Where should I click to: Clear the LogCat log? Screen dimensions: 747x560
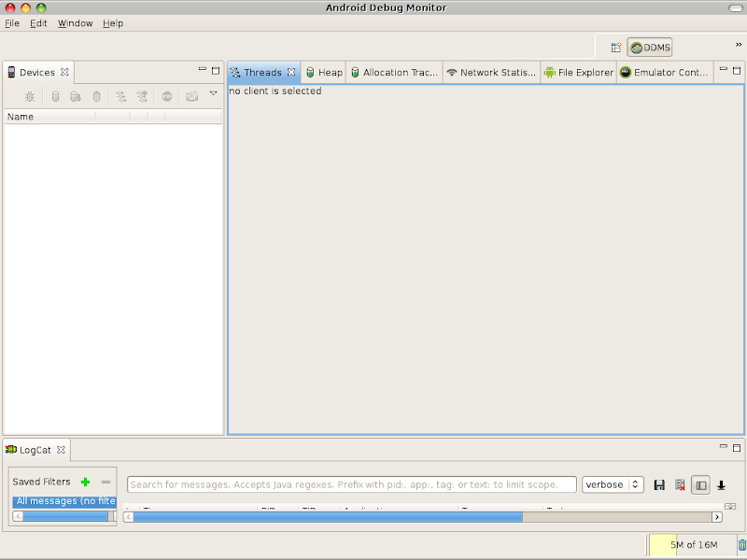pos(680,485)
